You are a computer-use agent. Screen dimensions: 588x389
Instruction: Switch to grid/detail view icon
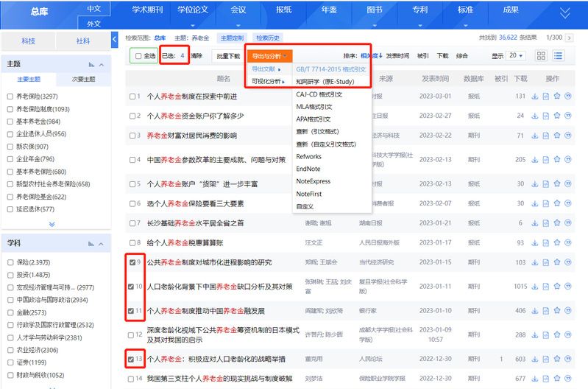[x=542, y=55]
